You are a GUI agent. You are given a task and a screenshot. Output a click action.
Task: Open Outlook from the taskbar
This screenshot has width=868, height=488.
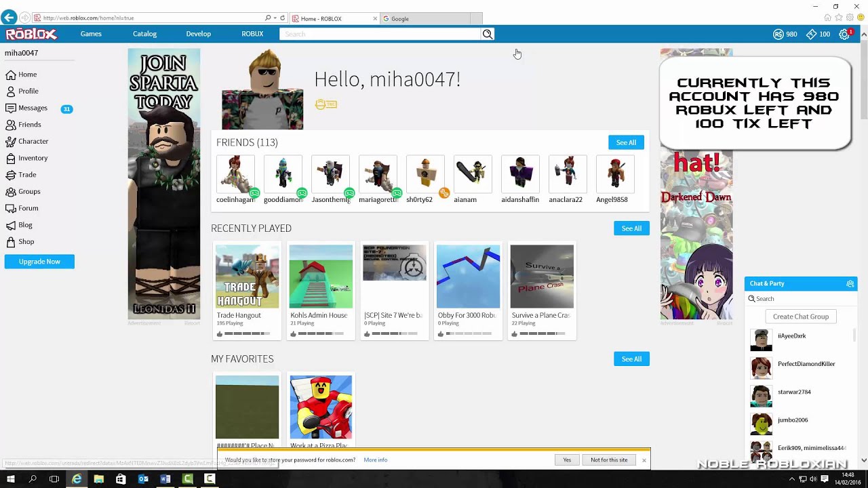(x=143, y=479)
